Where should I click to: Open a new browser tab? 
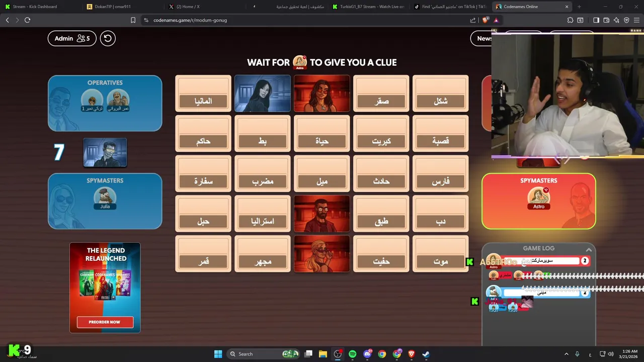point(579,7)
